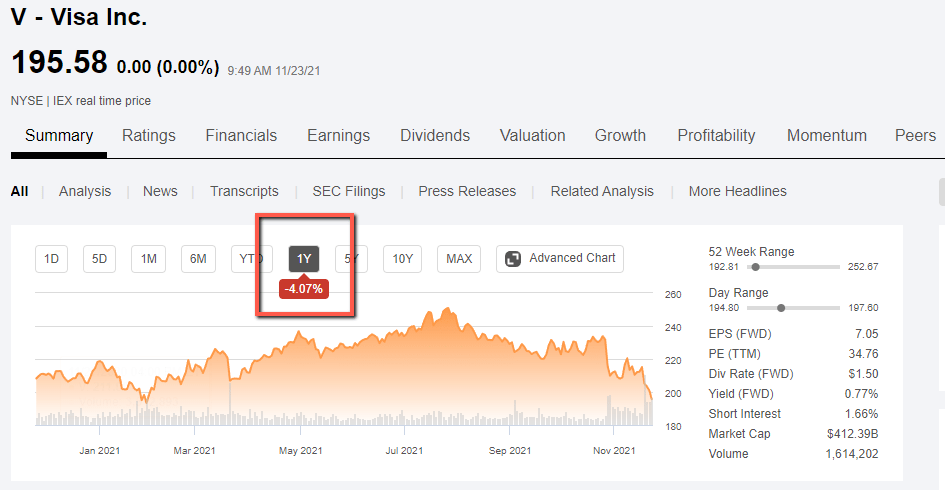Viewport: 945px width, 490px height.
Task: Switch to the Summary tab
Action: point(59,136)
